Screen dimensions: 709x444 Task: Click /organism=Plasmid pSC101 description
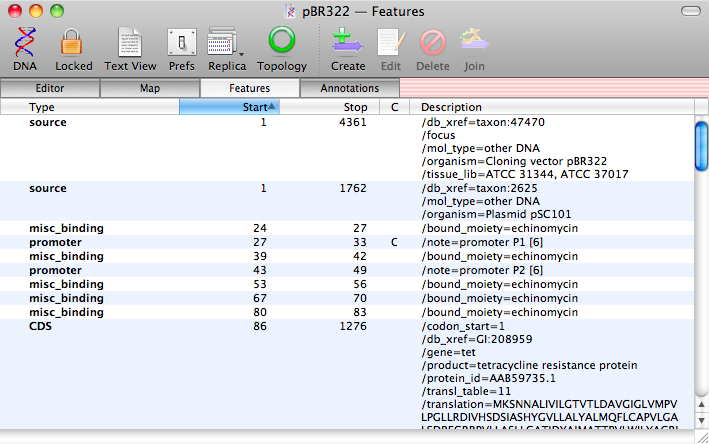pyautogui.click(x=496, y=214)
